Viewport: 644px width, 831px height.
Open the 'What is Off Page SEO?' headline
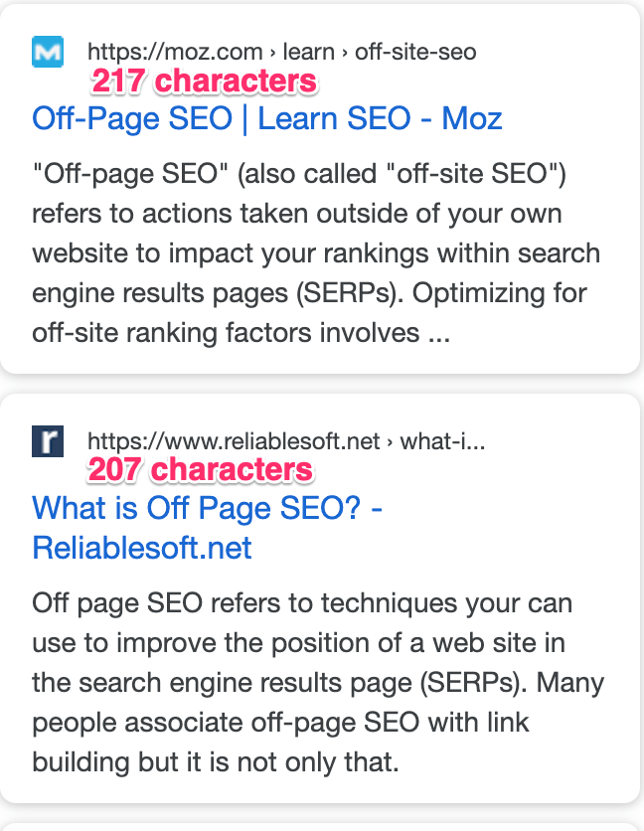pos(208,509)
